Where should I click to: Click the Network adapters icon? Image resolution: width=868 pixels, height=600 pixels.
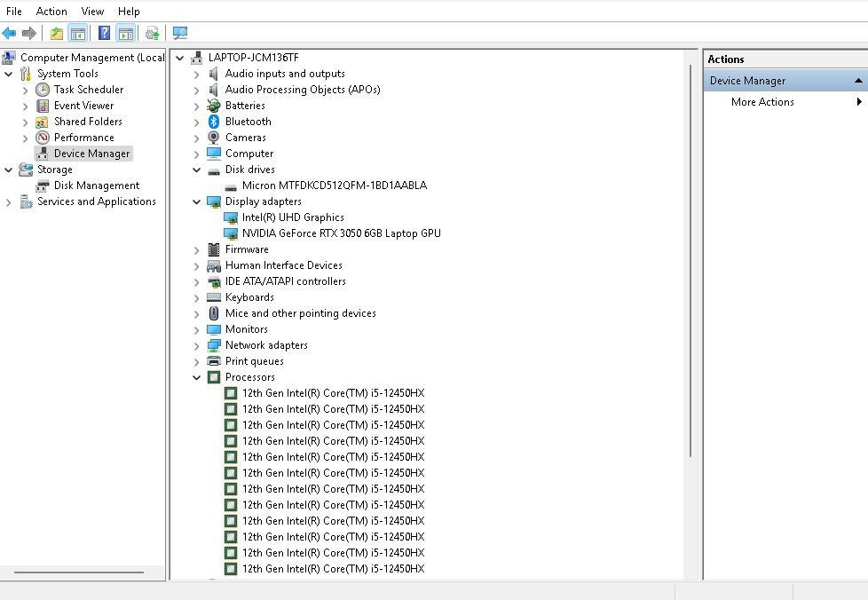tap(214, 345)
